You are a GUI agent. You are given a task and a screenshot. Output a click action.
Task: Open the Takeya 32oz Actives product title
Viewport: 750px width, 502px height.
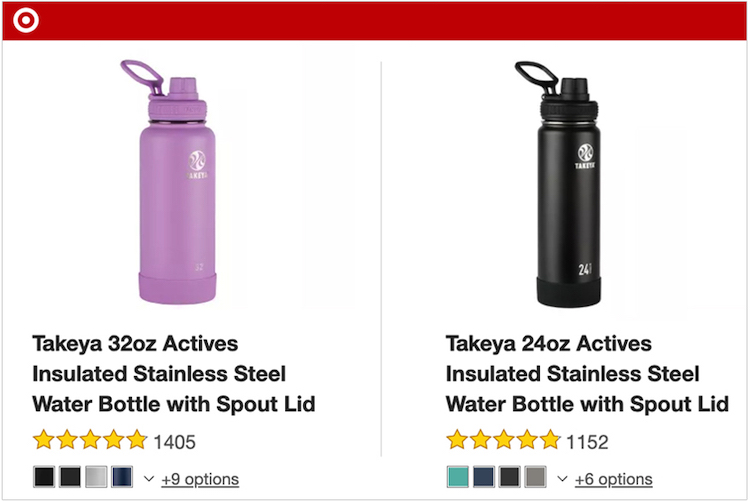(174, 374)
